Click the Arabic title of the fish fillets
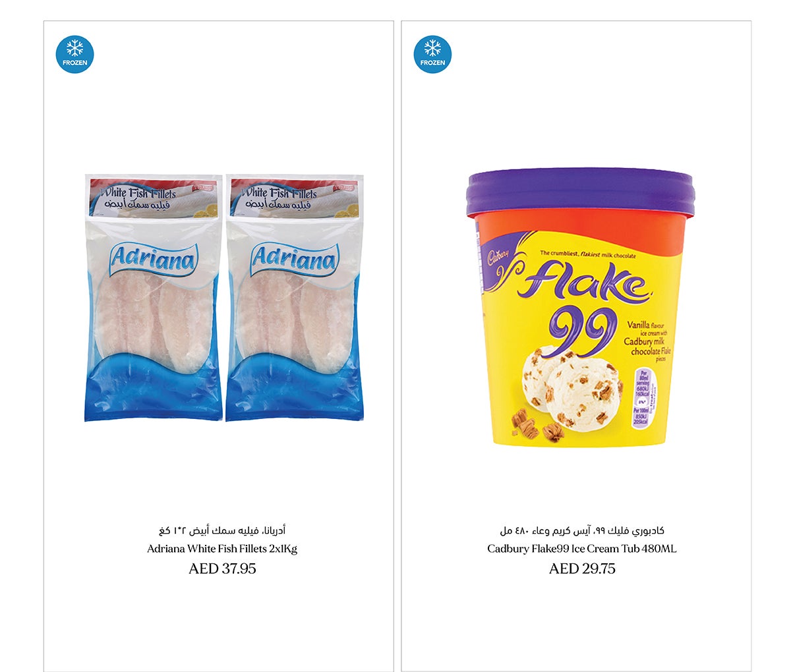 (222, 530)
